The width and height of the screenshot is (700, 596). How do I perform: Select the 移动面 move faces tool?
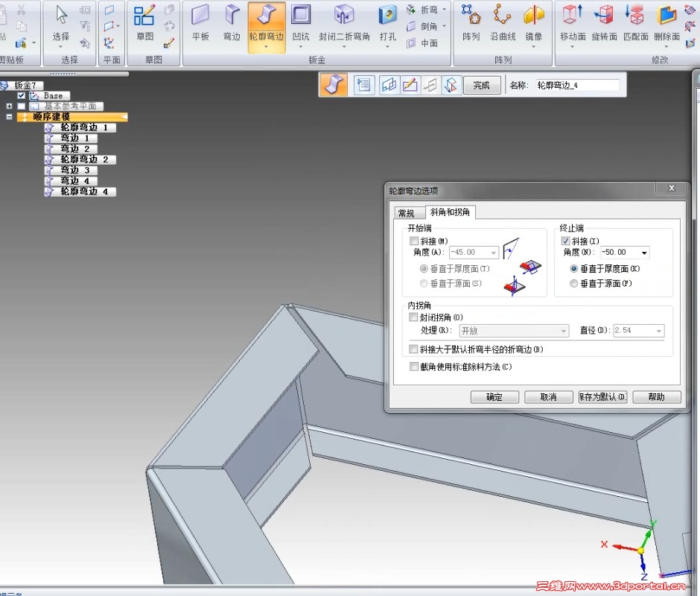click(x=573, y=23)
